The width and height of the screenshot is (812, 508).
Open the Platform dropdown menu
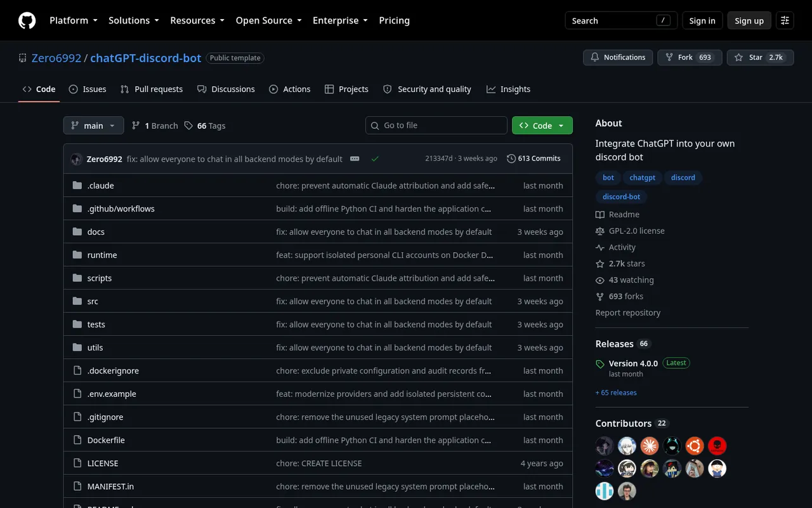tap(74, 20)
